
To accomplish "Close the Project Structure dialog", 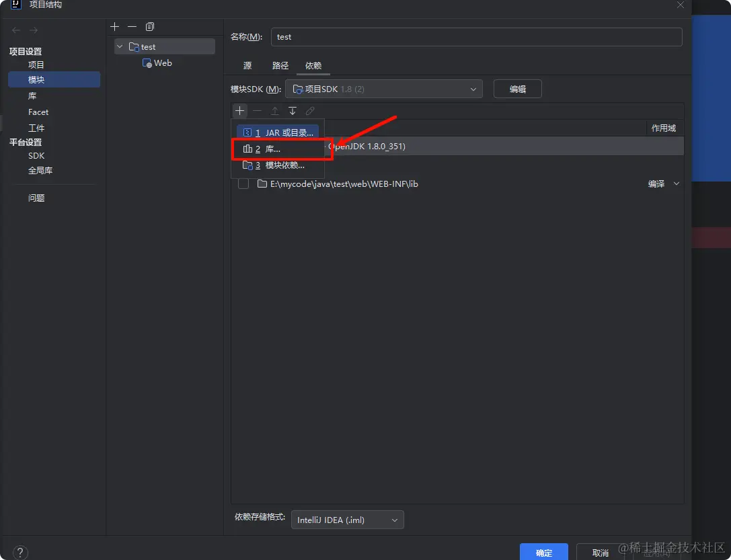I will 681,5.
